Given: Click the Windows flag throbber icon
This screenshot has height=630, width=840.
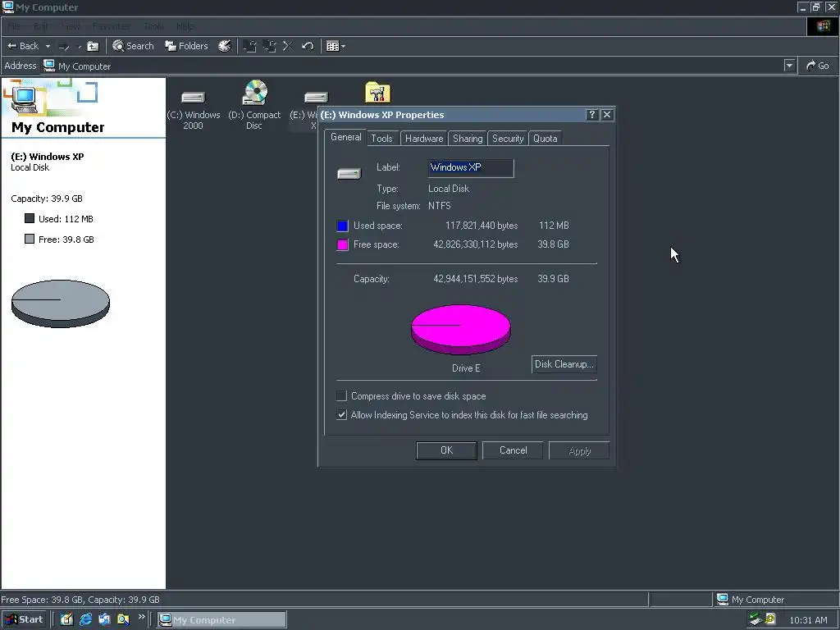Looking at the screenshot, I should (823, 26).
